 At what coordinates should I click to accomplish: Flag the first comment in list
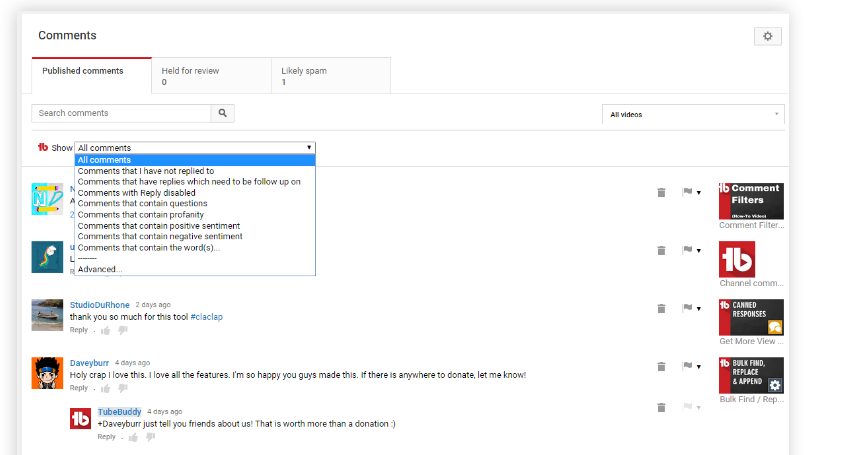[x=687, y=192]
